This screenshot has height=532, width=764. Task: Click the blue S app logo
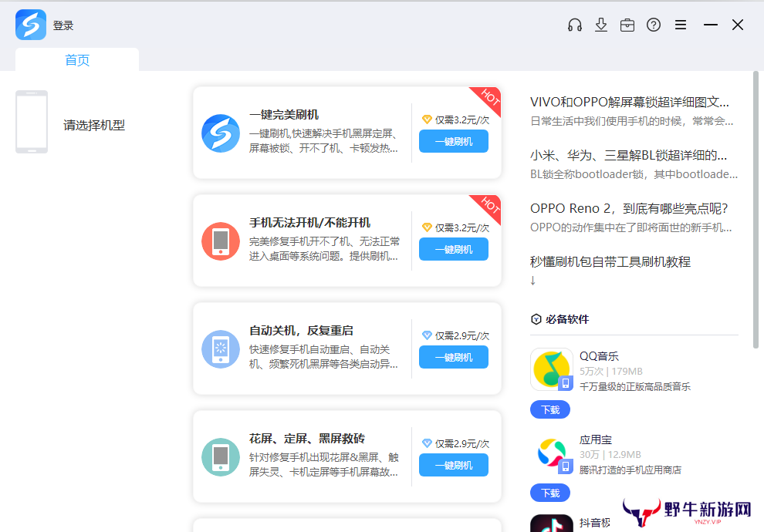[31, 25]
